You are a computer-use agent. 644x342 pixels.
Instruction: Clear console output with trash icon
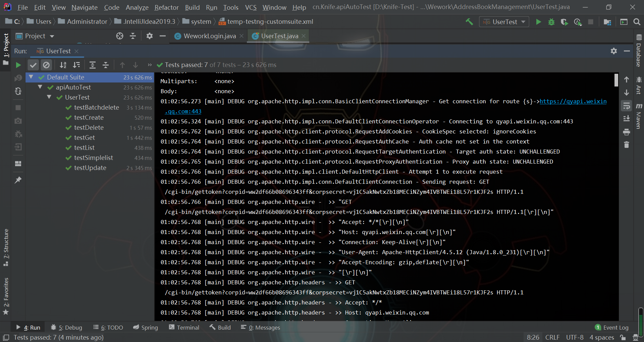pos(626,145)
